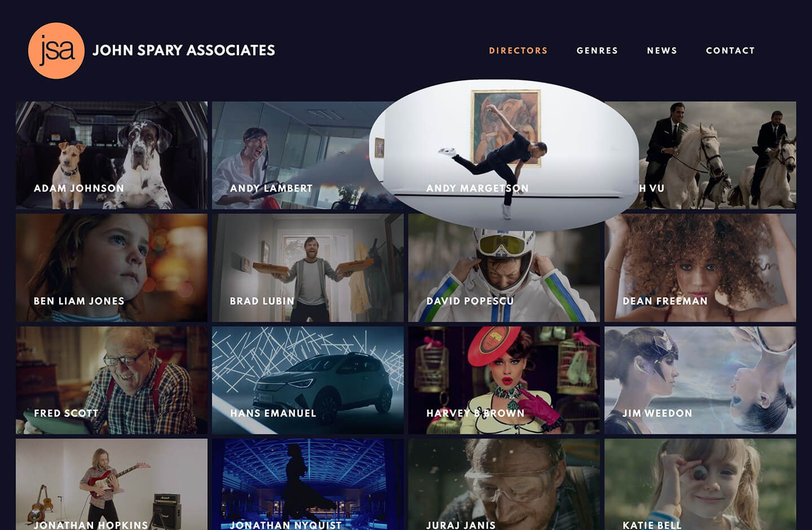This screenshot has width=812, height=530.
Task: Select the Katie Bell thumbnail
Action: tap(700, 484)
